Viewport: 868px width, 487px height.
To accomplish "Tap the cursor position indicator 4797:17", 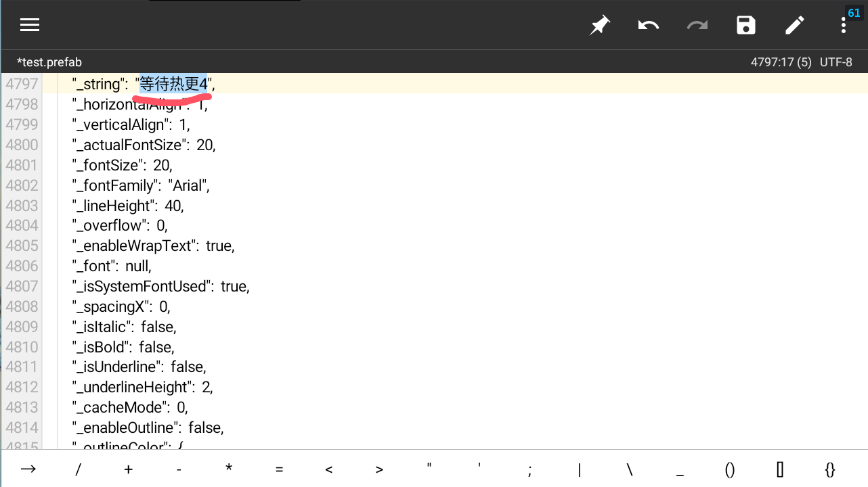I will (781, 62).
